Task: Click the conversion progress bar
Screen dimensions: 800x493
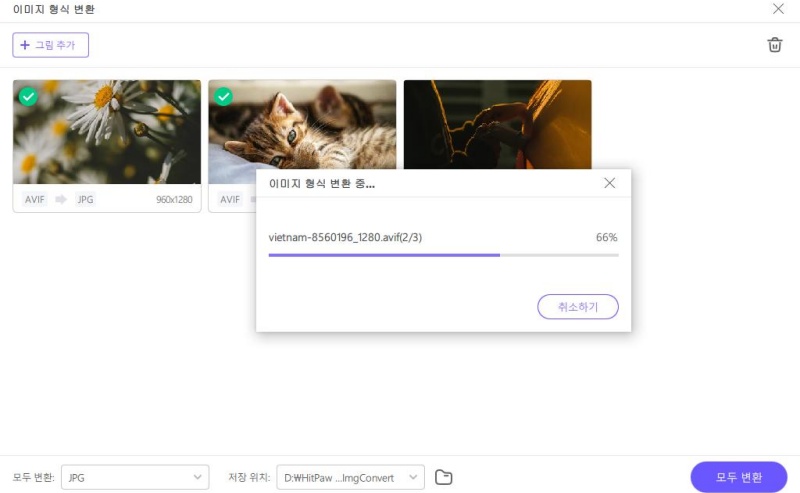Action: (x=443, y=255)
